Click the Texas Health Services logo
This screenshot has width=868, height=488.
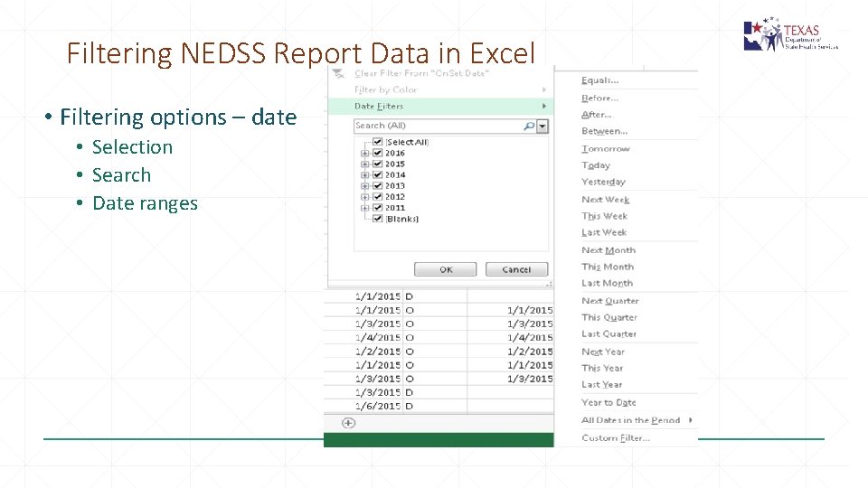tap(790, 34)
